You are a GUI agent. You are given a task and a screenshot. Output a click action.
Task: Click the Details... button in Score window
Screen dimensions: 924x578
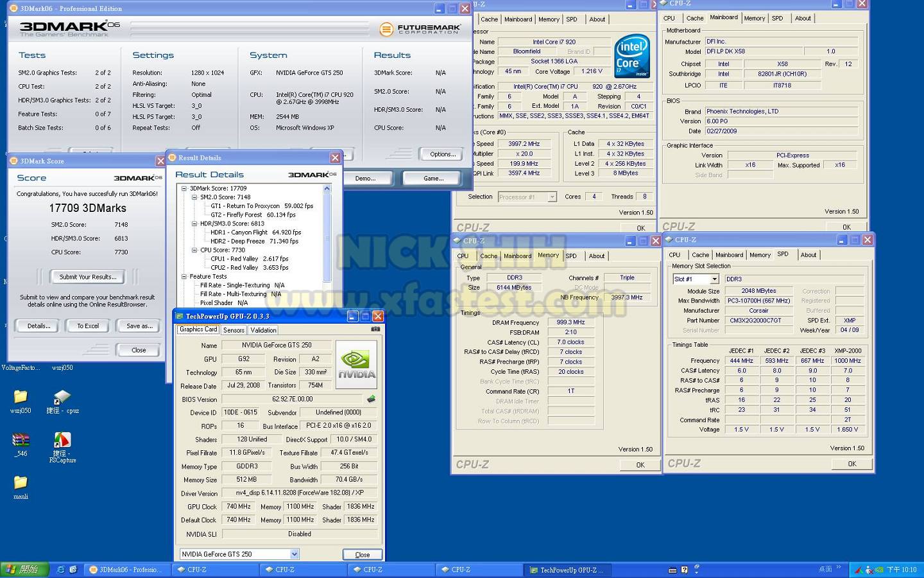point(39,326)
